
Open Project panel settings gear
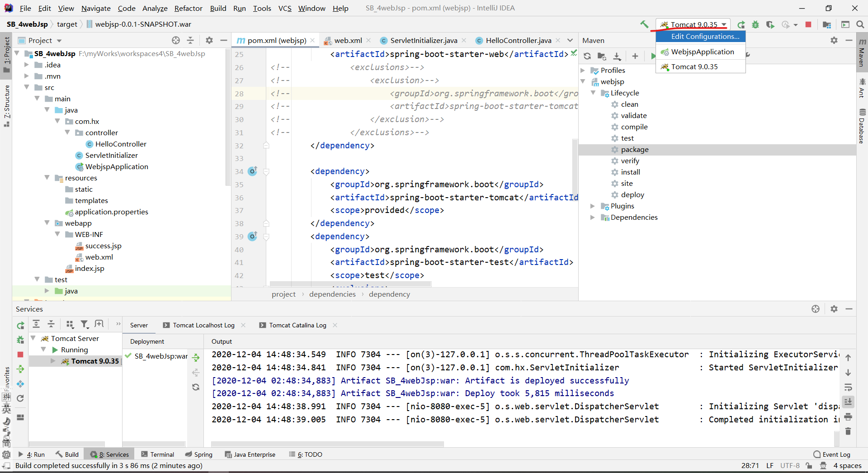point(209,40)
